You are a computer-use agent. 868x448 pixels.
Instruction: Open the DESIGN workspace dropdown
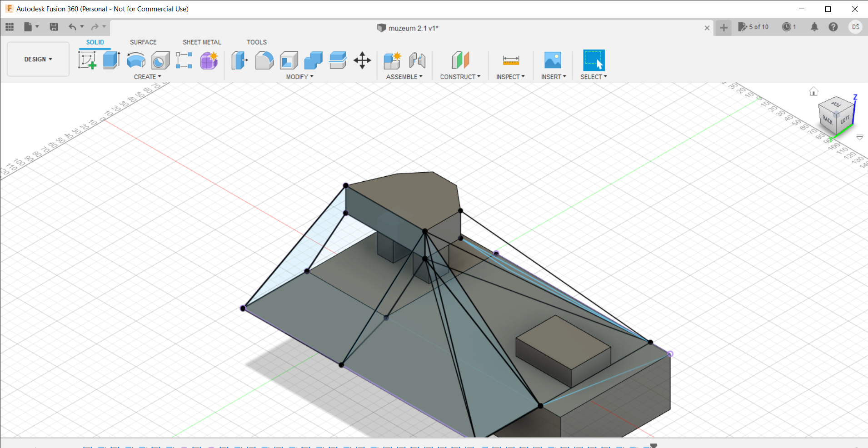tap(38, 59)
